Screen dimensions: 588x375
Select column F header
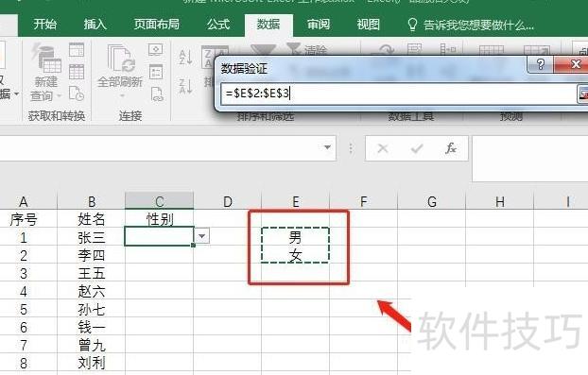[363, 201]
